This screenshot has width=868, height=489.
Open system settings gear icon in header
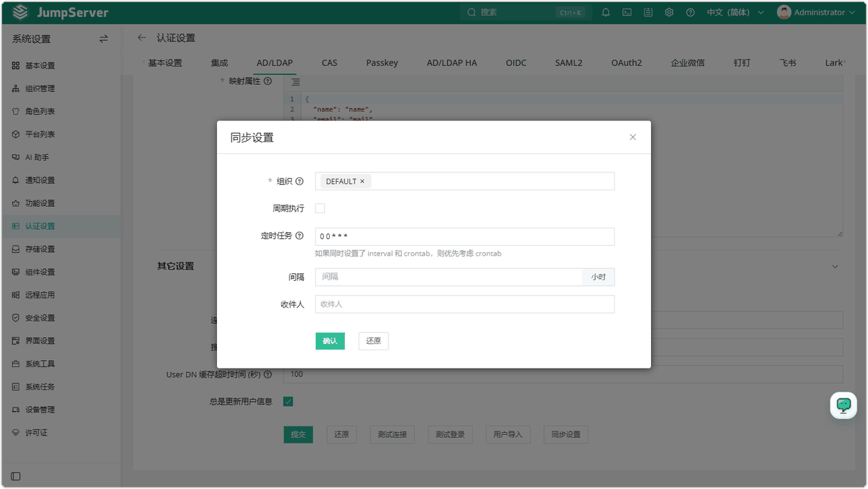(669, 13)
